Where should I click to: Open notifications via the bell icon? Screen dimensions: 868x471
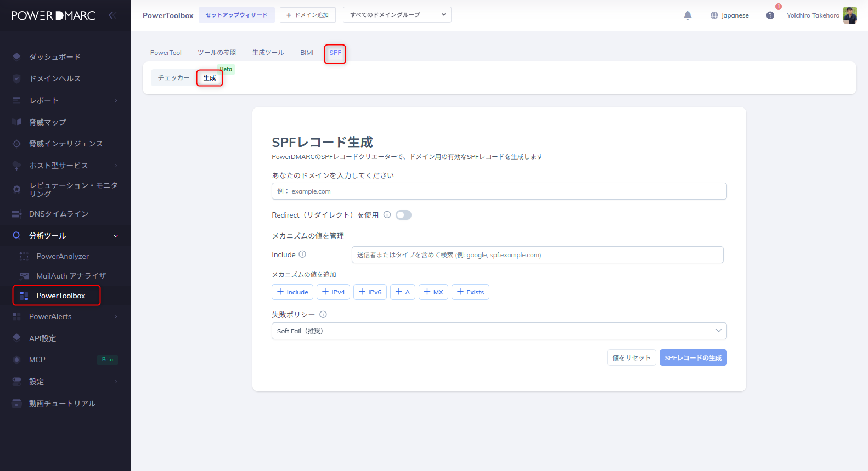pyautogui.click(x=687, y=15)
